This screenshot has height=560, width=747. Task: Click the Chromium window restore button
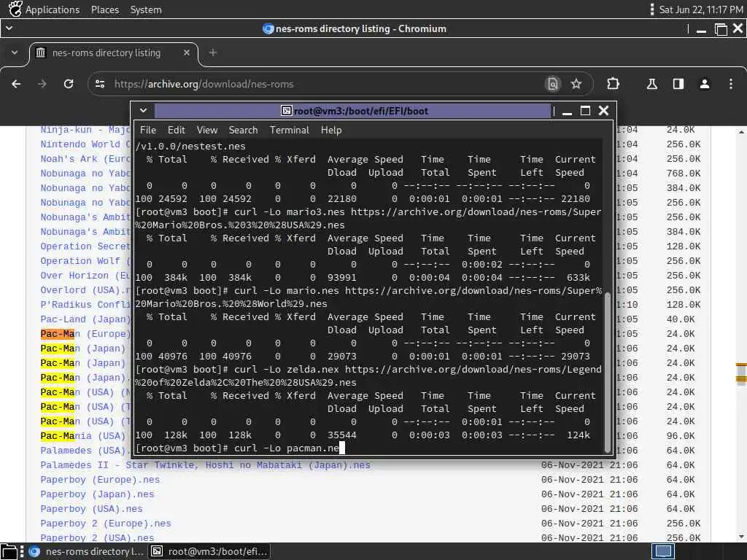pyautogui.click(x=721, y=29)
